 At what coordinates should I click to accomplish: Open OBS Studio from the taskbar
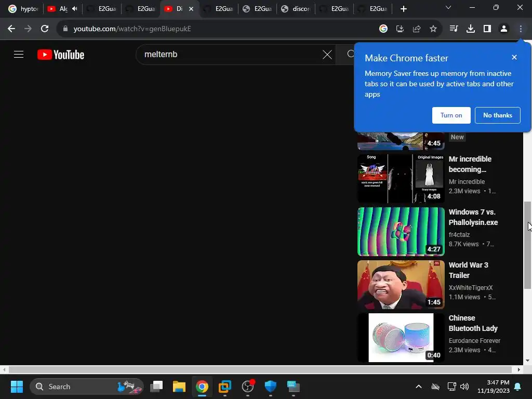[x=248, y=387]
